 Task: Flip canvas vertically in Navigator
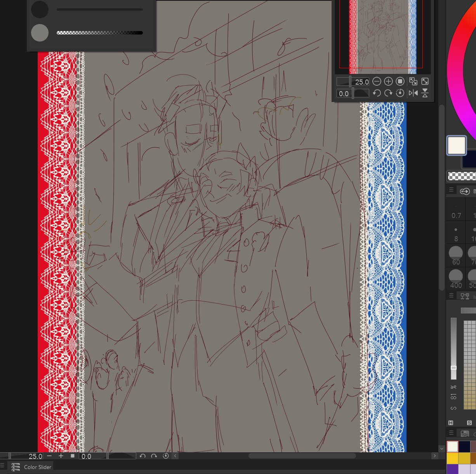coord(425,93)
